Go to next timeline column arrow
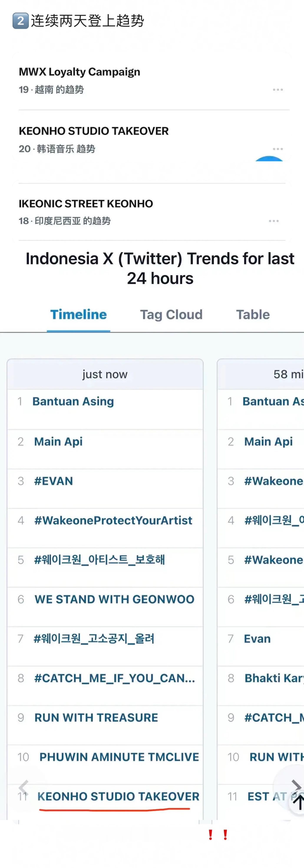 pos(296,787)
